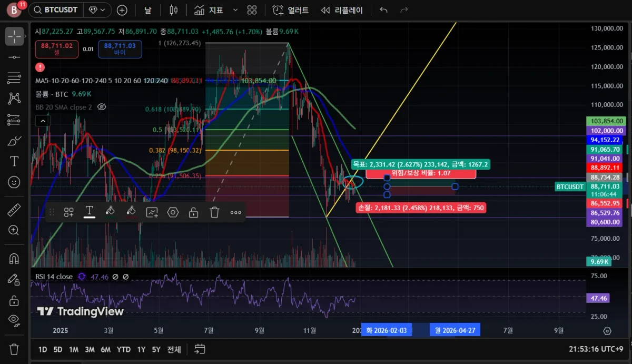Select the brush drawing tool
632x364 pixels.
[14, 141]
